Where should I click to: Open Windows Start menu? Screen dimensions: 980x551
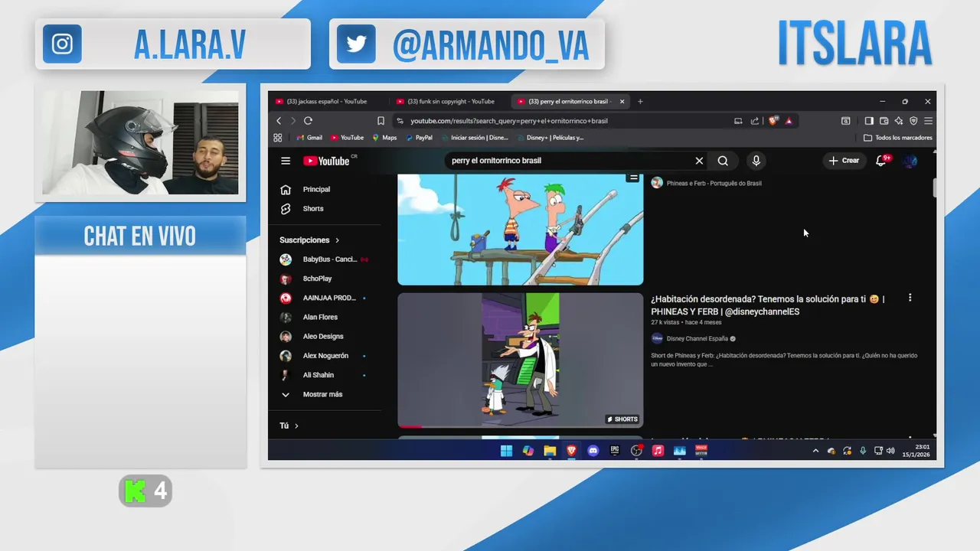coord(506,451)
